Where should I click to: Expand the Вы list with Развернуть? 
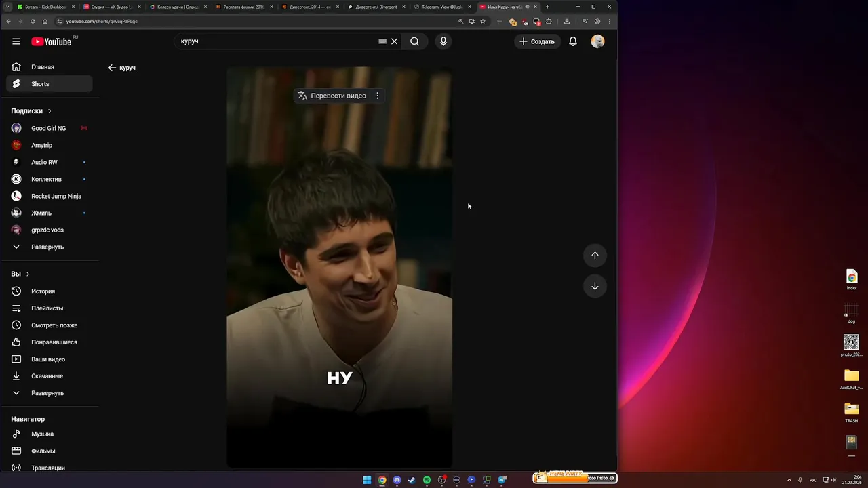tap(50, 393)
